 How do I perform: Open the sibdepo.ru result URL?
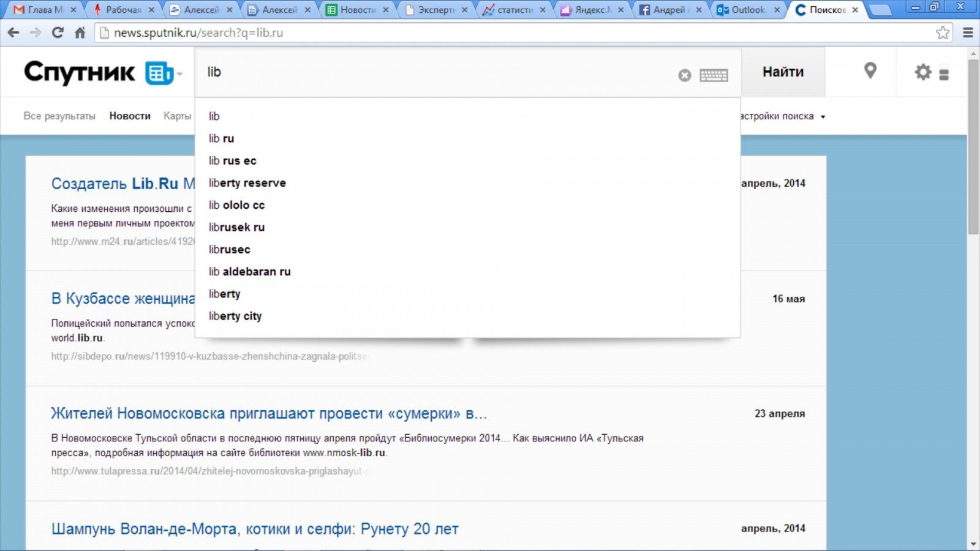click(x=210, y=356)
